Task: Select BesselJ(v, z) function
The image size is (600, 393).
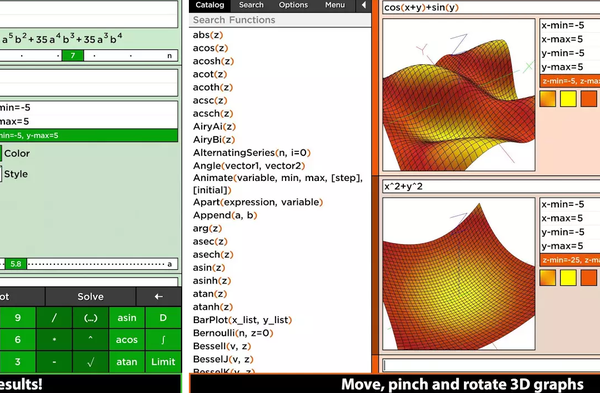Action: click(223, 359)
